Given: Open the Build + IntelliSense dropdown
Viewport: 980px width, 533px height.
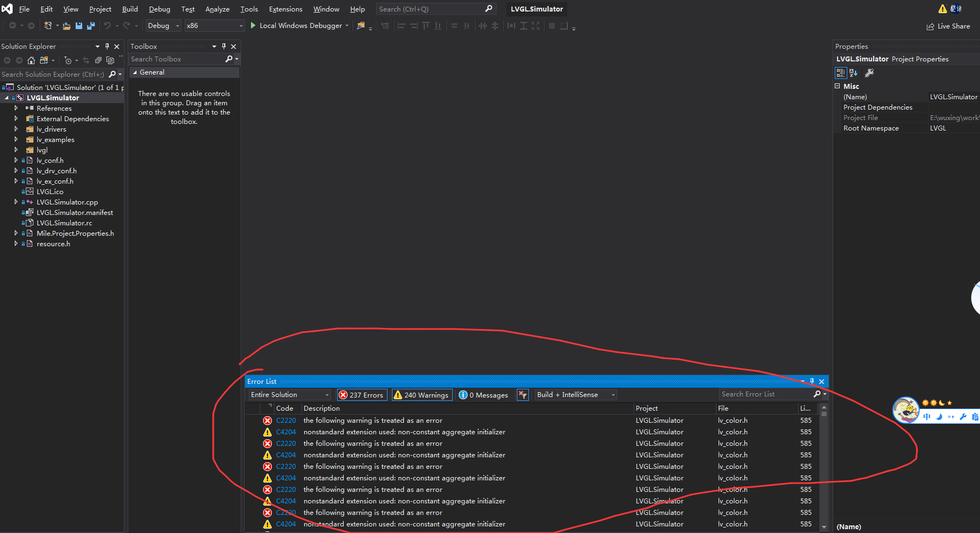Looking at the screenshot, I should click(x=574, y=394).
